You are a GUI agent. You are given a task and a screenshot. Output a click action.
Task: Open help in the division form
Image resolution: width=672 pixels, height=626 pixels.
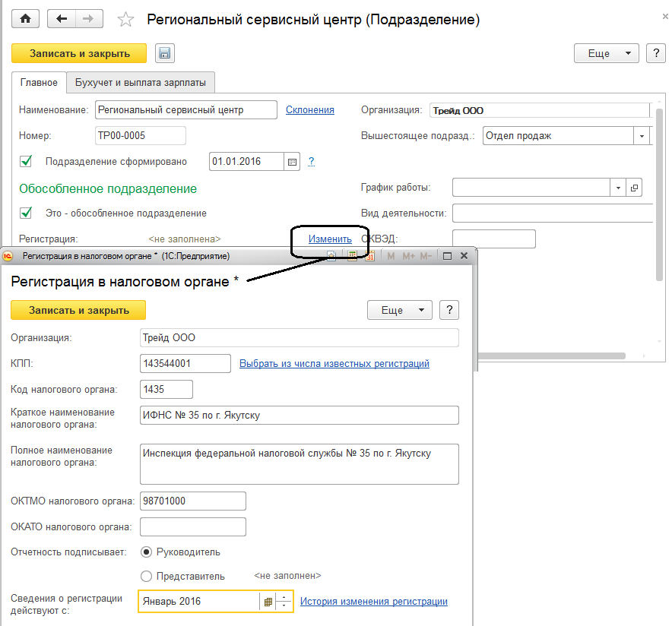click(656, 53)
